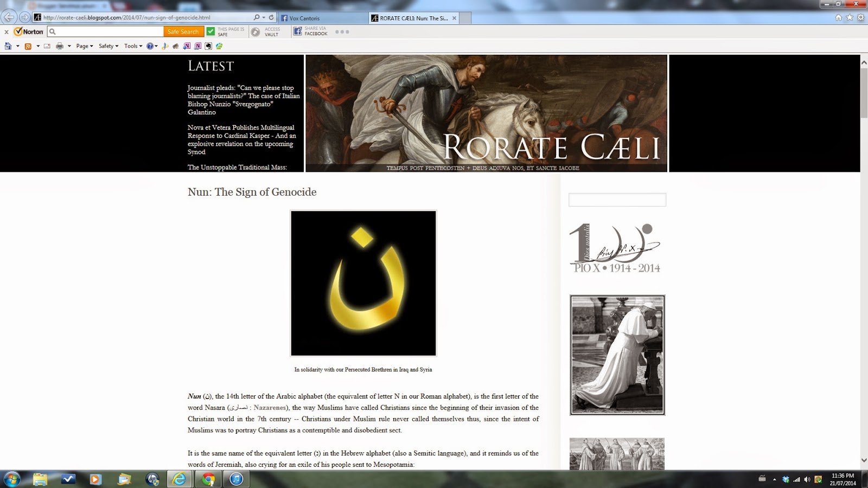Viewport: 868px width, 488px height.
Task: Click the command bar Home icon
Action: [8, 46]
